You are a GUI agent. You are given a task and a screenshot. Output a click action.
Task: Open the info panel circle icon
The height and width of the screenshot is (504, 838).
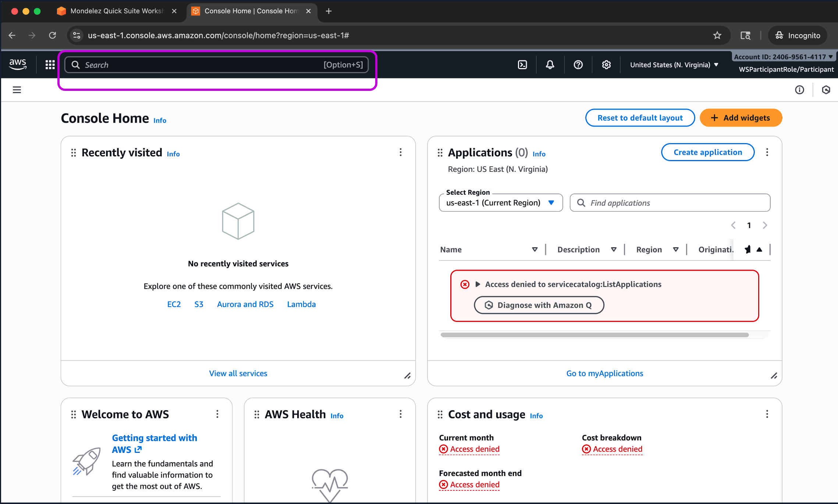[799, 90]
